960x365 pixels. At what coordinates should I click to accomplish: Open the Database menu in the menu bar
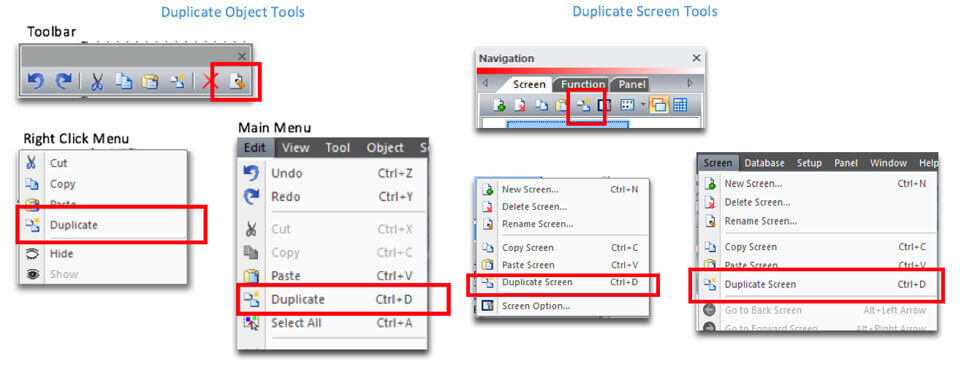pos(764,163)
